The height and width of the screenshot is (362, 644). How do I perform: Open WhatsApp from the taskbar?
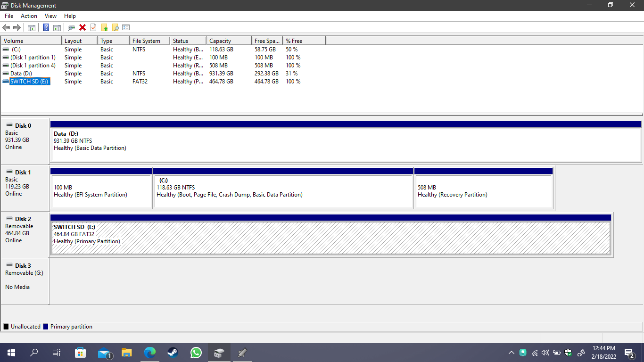(x=196, y=353)
